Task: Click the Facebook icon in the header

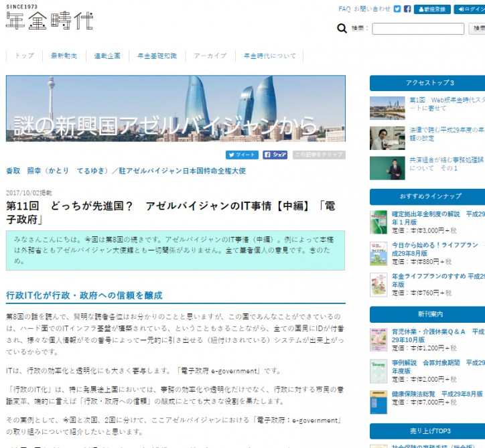Action: [407, 9]
